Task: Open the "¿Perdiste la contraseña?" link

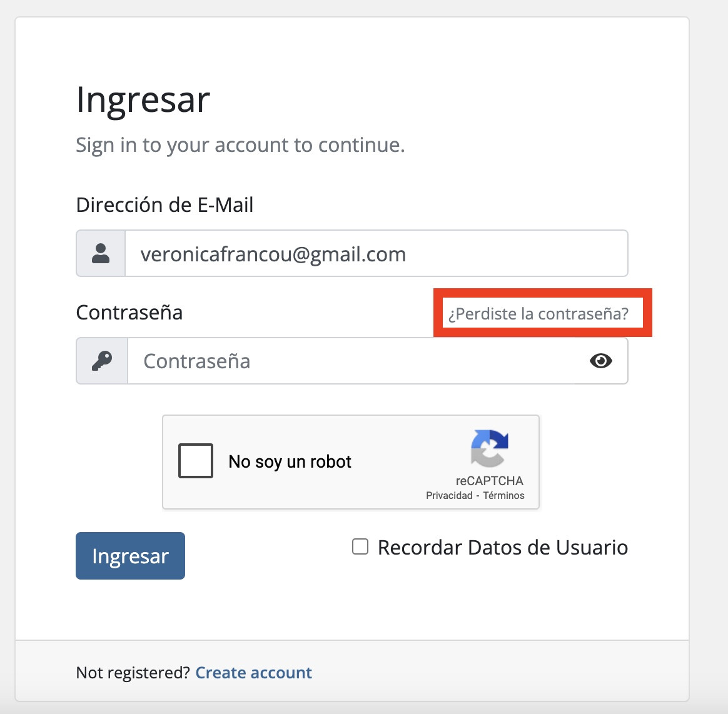Action: (538, 313)
